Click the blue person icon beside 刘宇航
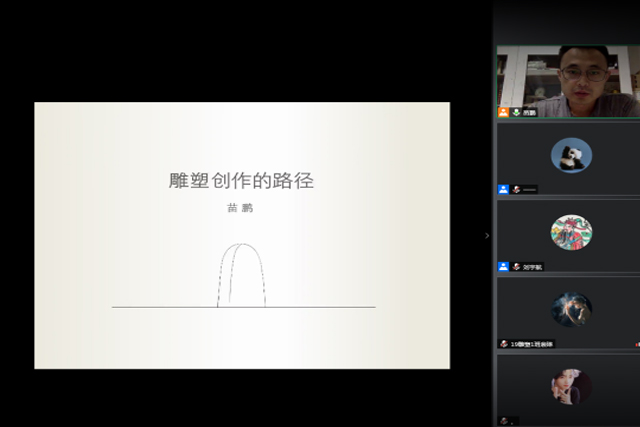This screenshot has height=427, width=640. (x=504, y=267)
